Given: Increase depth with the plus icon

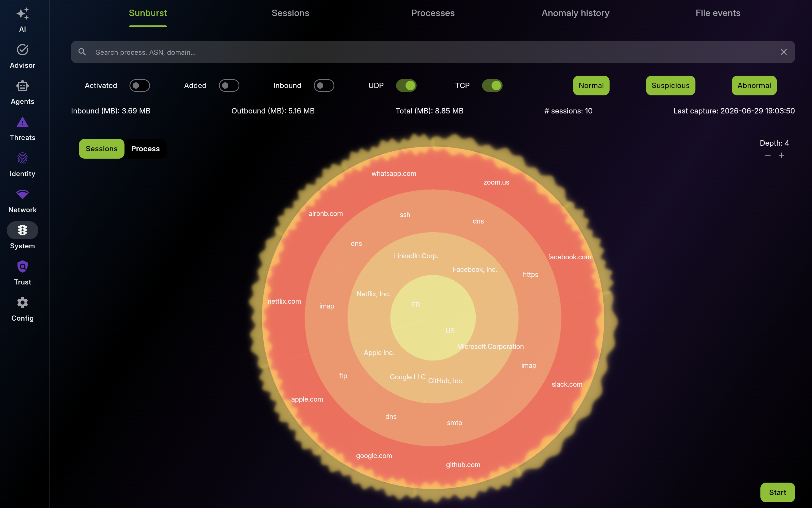Looking at the screenshot, I should [782, 155].
